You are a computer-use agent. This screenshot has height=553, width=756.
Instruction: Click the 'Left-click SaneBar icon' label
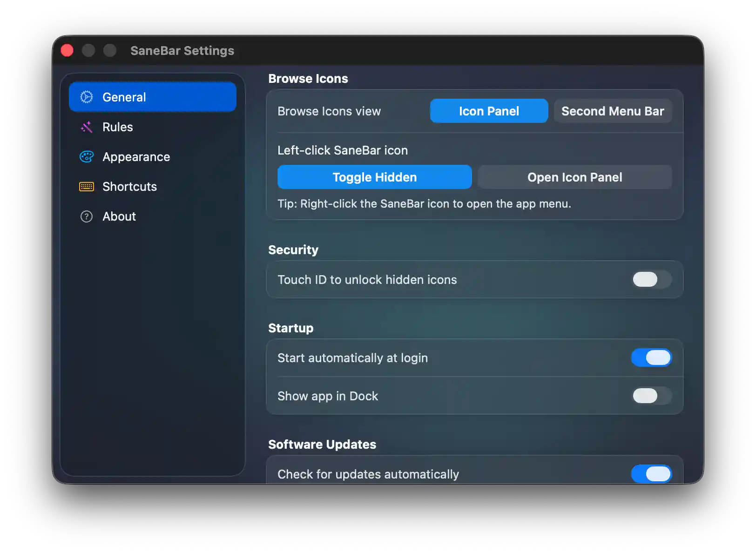coord(343,150)
